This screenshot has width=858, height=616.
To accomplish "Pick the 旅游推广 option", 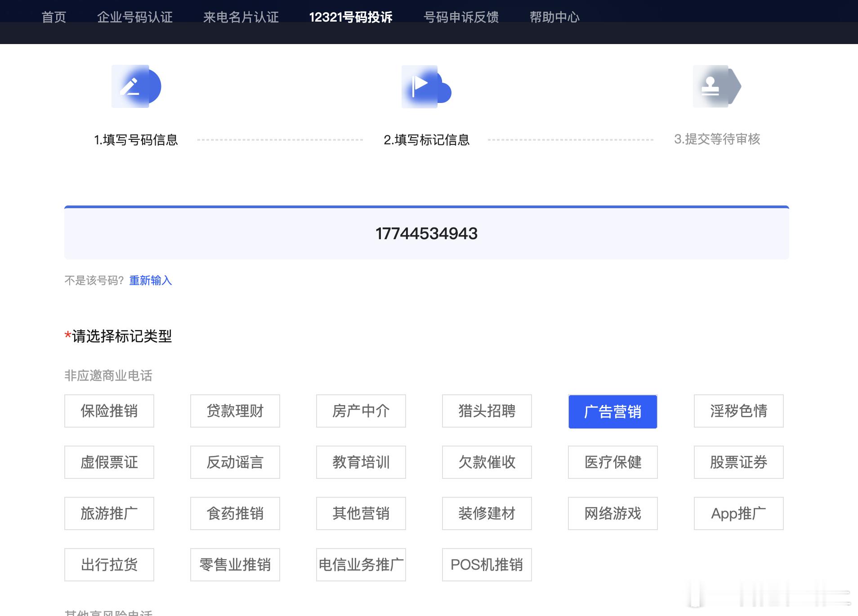I will [x=109, y=513].
